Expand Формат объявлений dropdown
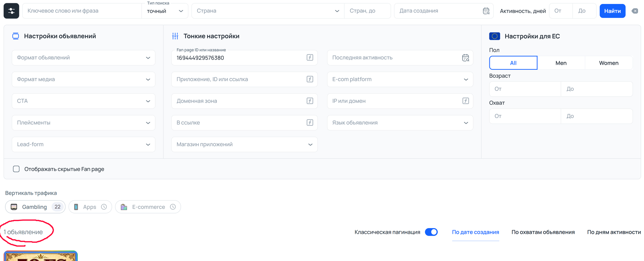This screenshot has width=644, height=261. [83, 58]
